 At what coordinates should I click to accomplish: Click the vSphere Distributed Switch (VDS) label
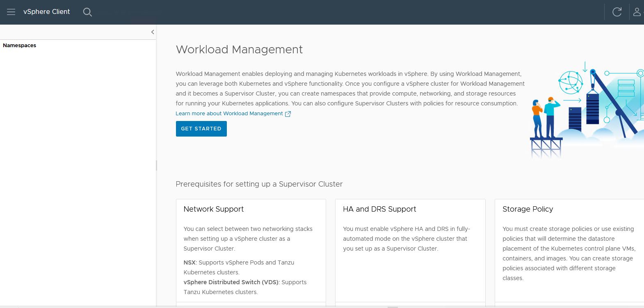231,282
